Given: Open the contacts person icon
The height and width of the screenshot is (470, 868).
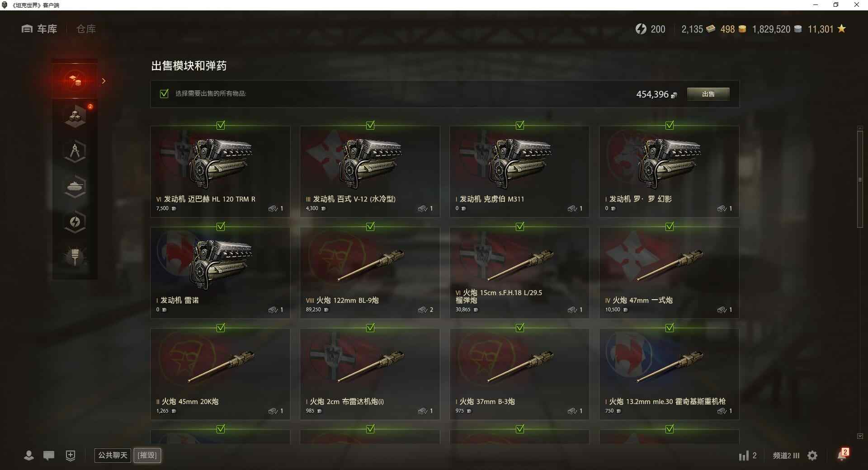Looking at the screenshot, I should tap(29, 456).
